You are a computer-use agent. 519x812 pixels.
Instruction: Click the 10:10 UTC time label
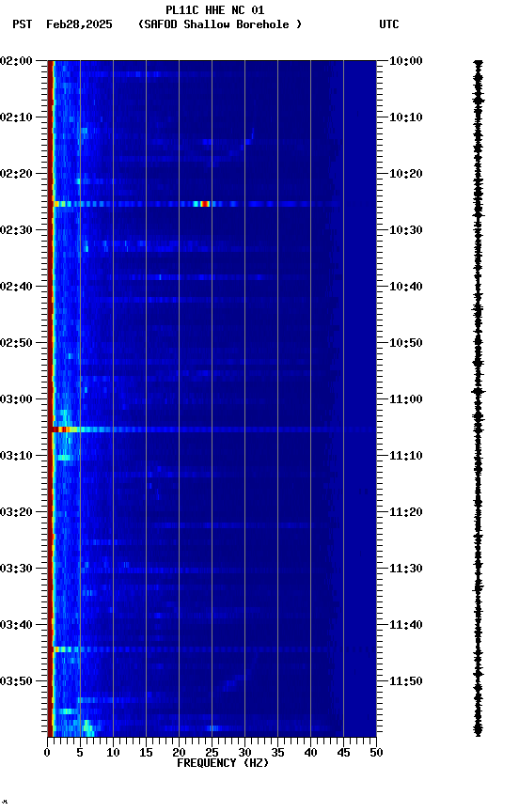[406, 117]
